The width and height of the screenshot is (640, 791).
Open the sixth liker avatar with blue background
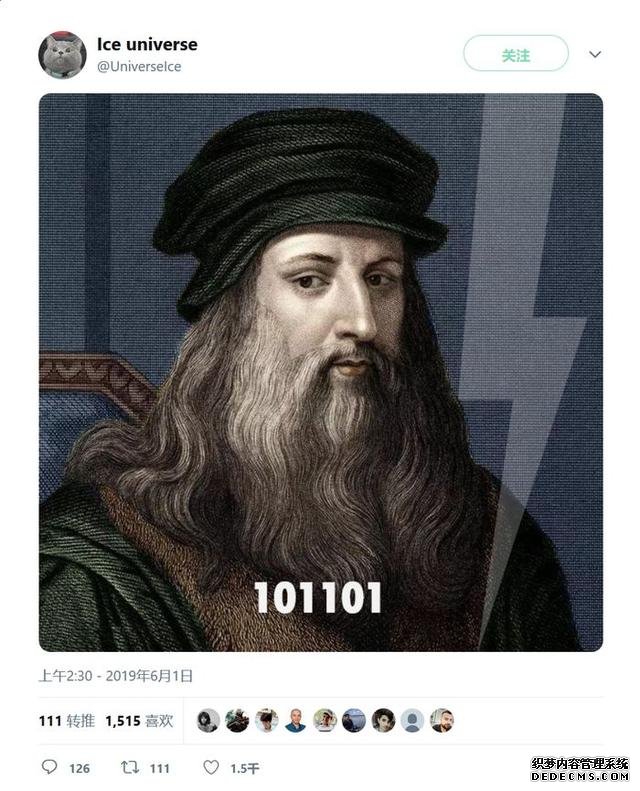354,720
